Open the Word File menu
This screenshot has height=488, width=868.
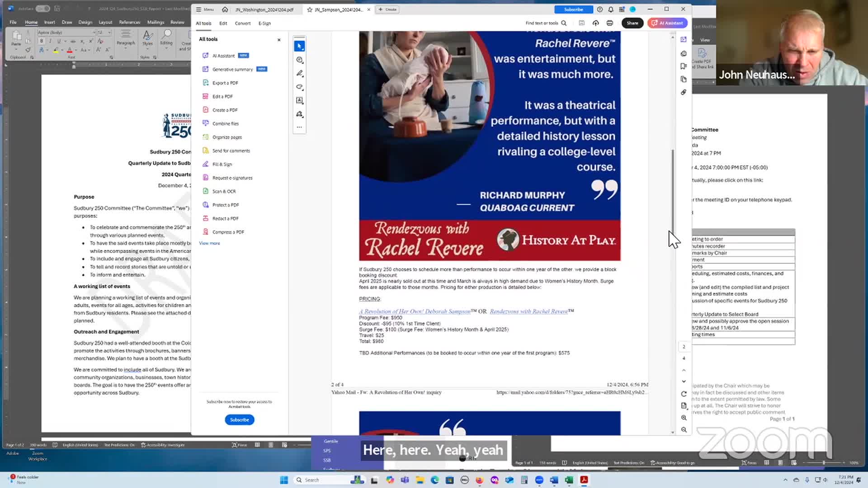coord(13,22)
